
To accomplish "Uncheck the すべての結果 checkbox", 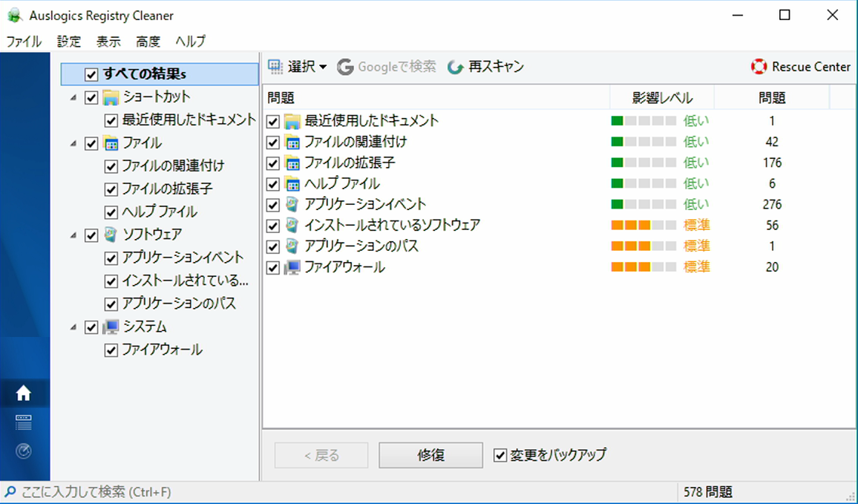I will point(91,73).
